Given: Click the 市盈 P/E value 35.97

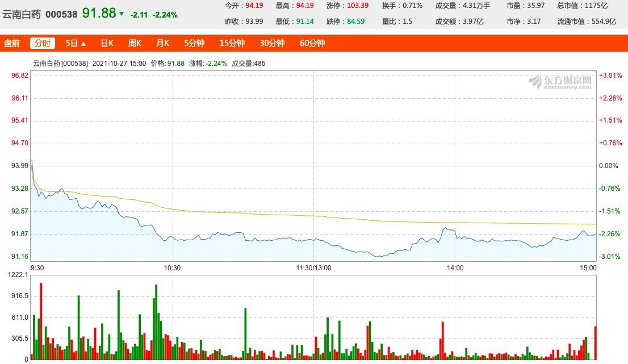Looking at the screenshot, I should [x=536, y=6].
